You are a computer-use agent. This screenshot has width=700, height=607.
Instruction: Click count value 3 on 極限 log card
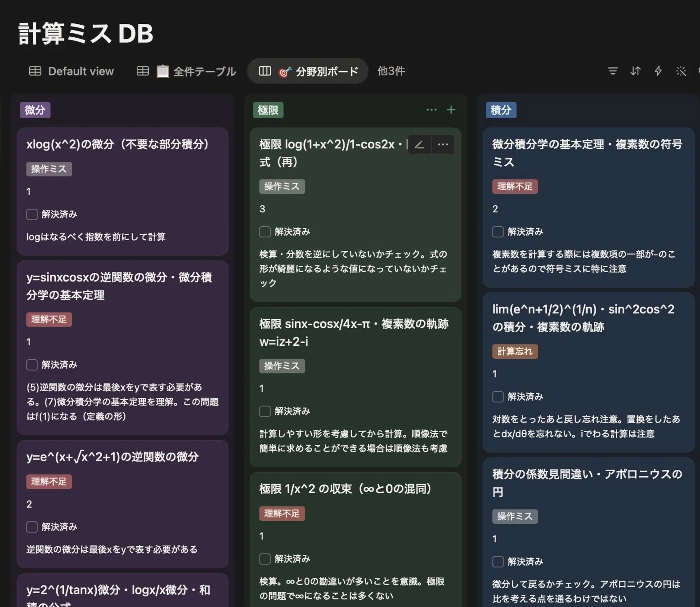point(262,209)
